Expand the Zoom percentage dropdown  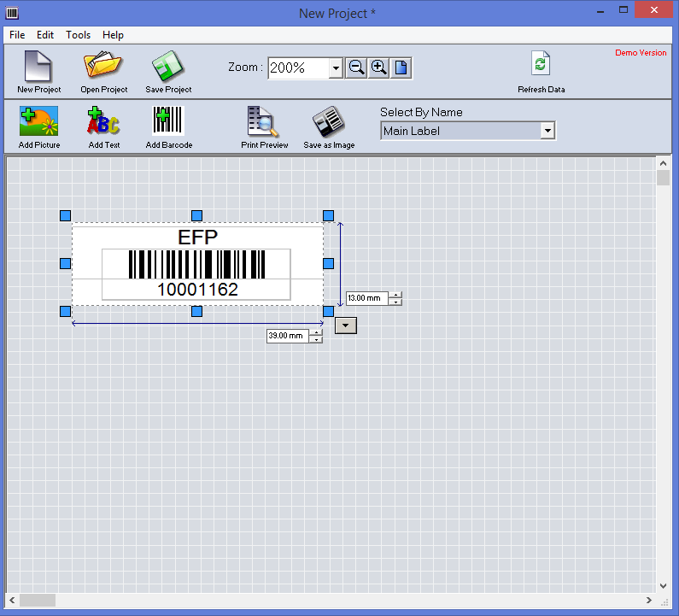click(x=336, y=68)
